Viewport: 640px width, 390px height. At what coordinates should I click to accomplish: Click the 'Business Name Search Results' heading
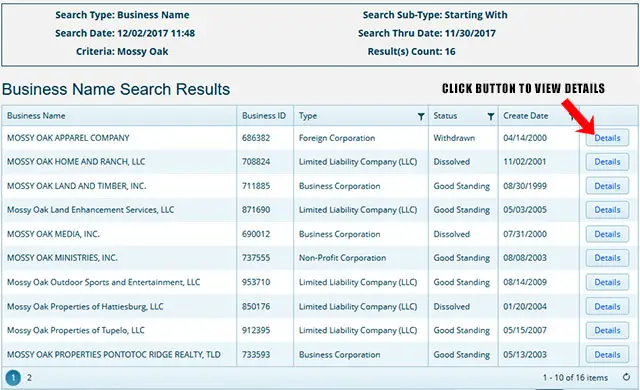tap(116, 89)
